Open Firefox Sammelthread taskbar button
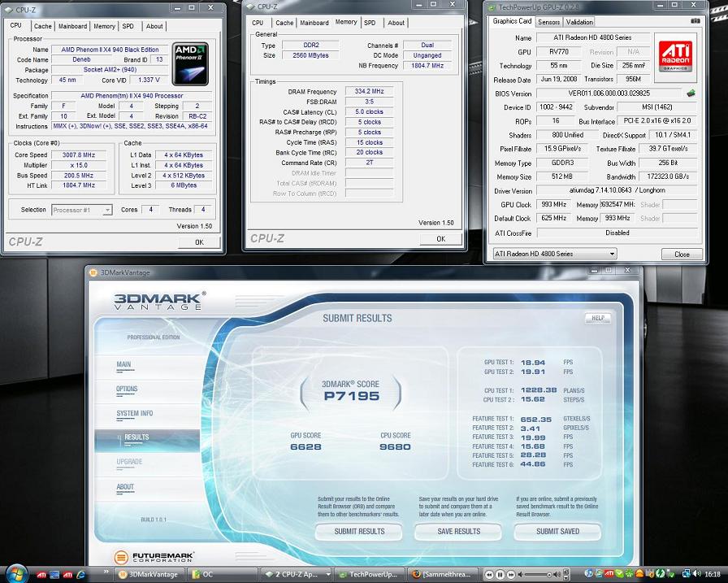This screenshot has width=728, height=583. (x=441, y=574)
